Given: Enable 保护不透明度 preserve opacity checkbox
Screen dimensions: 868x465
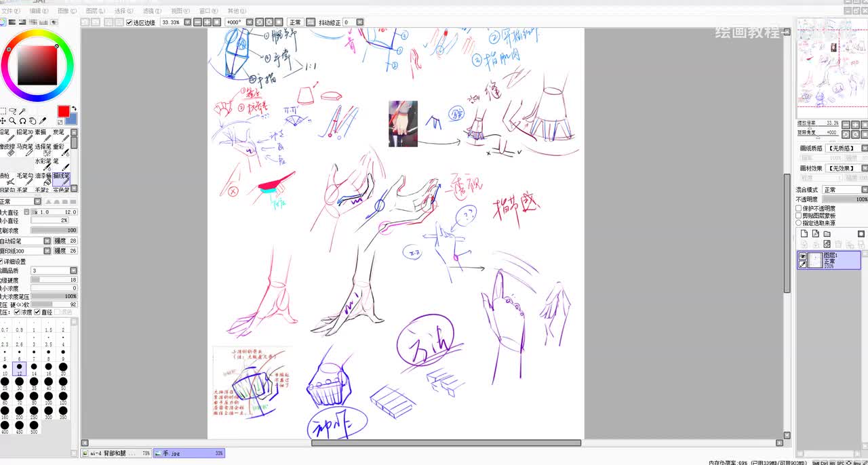Looking at the screenshot, I should coord(799,208).
